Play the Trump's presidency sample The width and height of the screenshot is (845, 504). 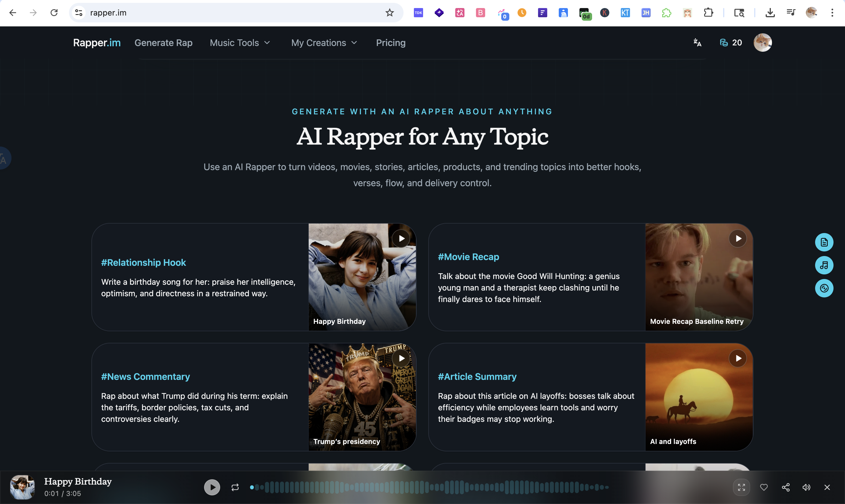coord(401,358)
